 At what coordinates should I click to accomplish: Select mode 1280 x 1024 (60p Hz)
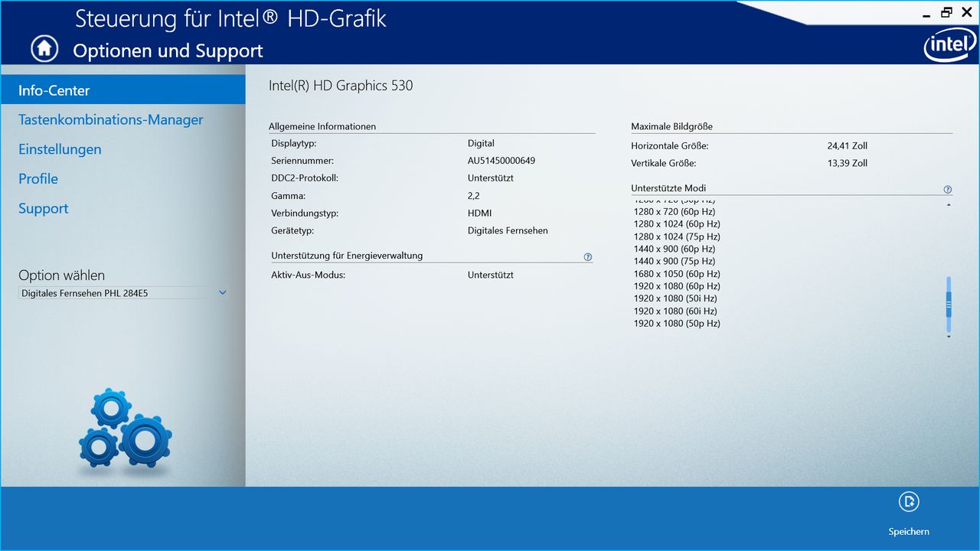(x=677, y=224)
